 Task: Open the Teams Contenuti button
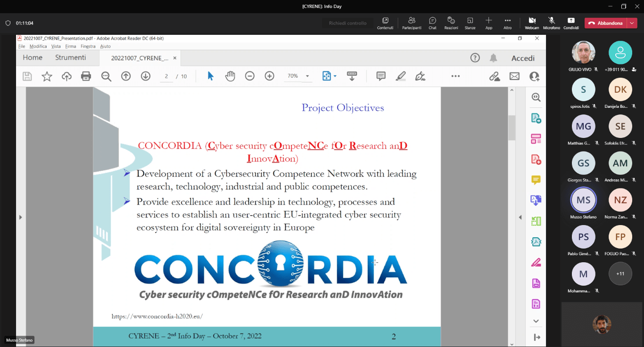click(x=385, y=23)
